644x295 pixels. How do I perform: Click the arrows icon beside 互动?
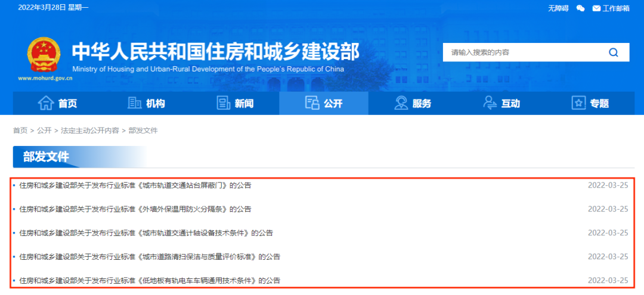click(x=490, y=103)
